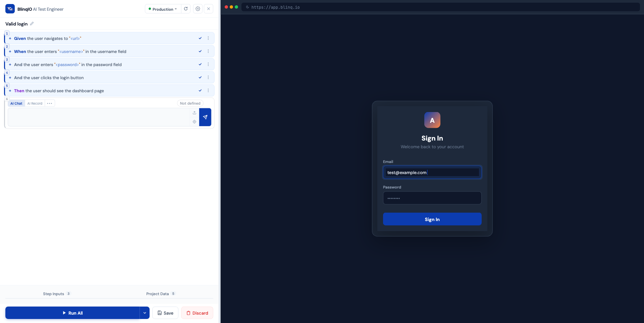Click the locate-element icon in AI Chat
The height and width of the screenshot is (323, 644).
pyautogui.click(x=195, y=122)
